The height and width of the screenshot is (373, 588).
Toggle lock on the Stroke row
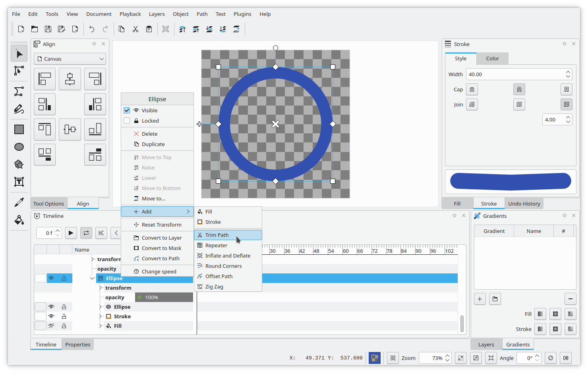click(64, 316)
